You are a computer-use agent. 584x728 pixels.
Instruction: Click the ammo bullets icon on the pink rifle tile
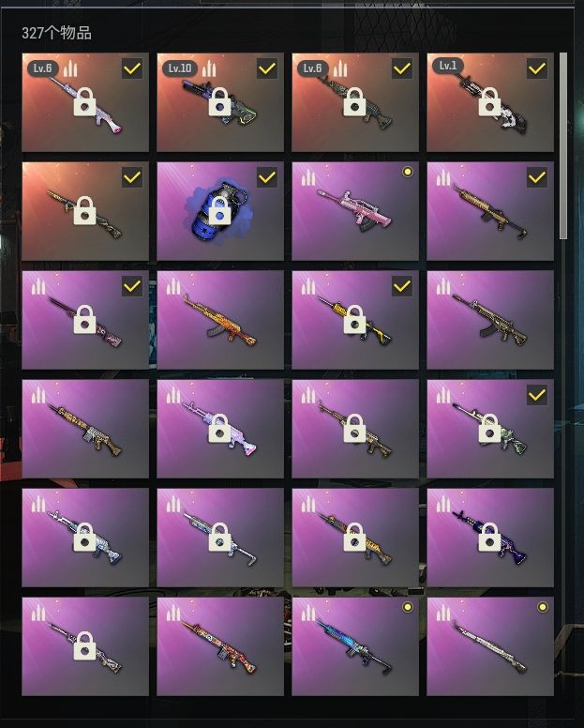coord(308,177)
